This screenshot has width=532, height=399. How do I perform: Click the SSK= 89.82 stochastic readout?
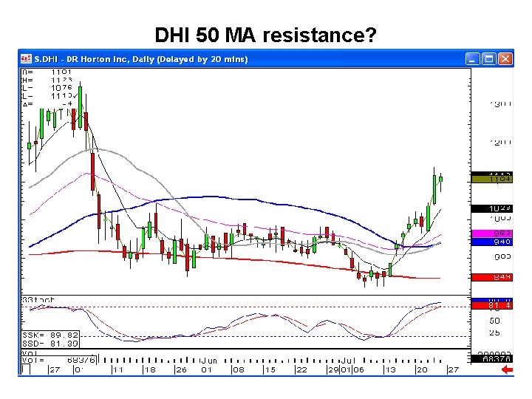tap(50, 335)
